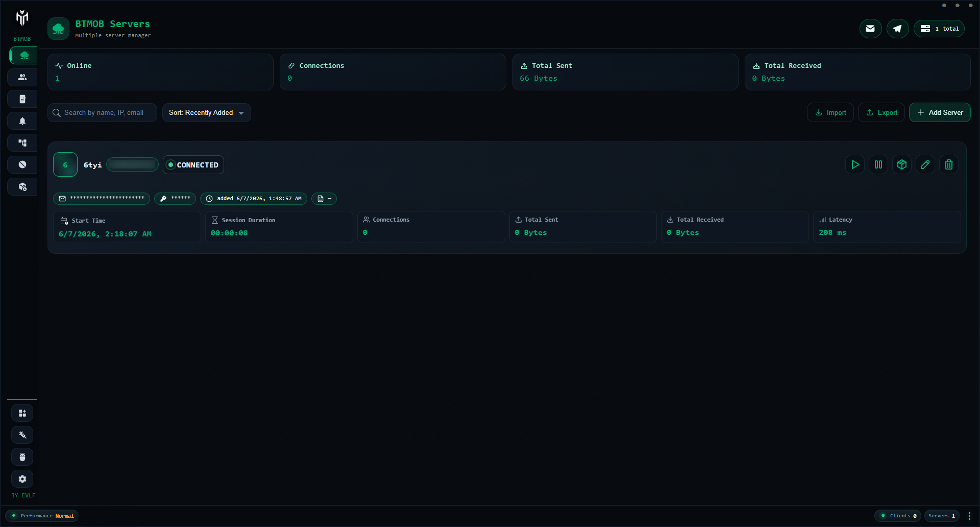Open the syringe icon in sidebar
Screen dimensions: 980x527
pyautogui.click(x=22, y=435)
